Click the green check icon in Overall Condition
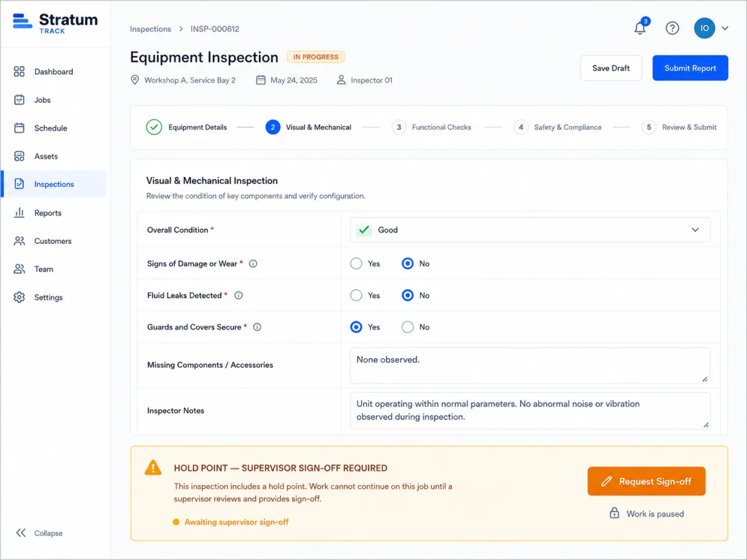 pos(364,230)
